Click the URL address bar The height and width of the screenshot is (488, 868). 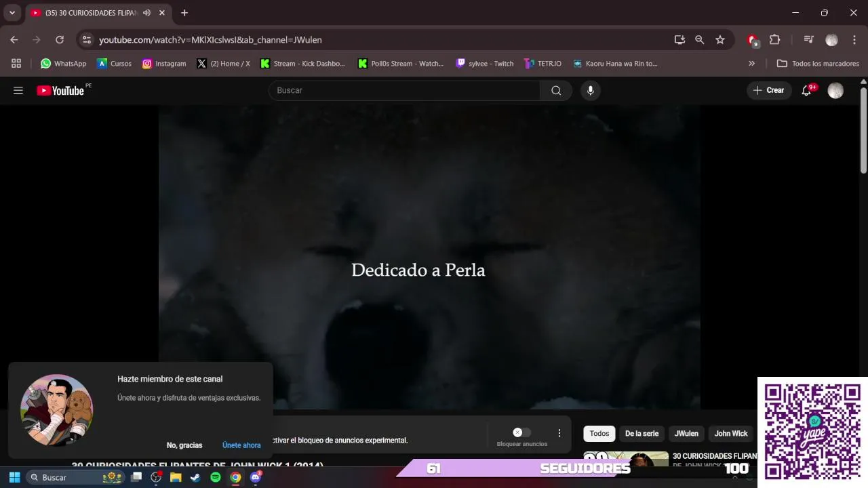[380, 40]
